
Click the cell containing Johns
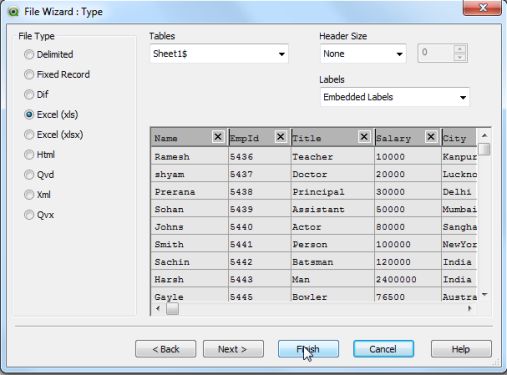coord(189,227)
